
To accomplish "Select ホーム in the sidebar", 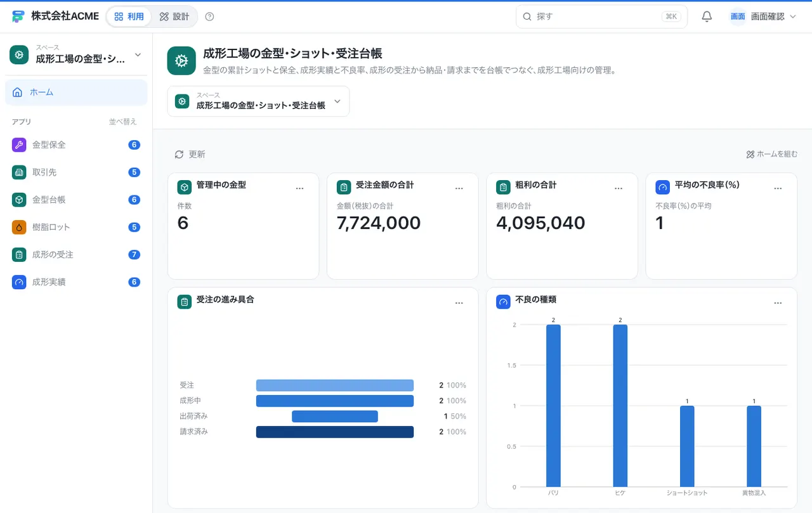I will (76, 93).
